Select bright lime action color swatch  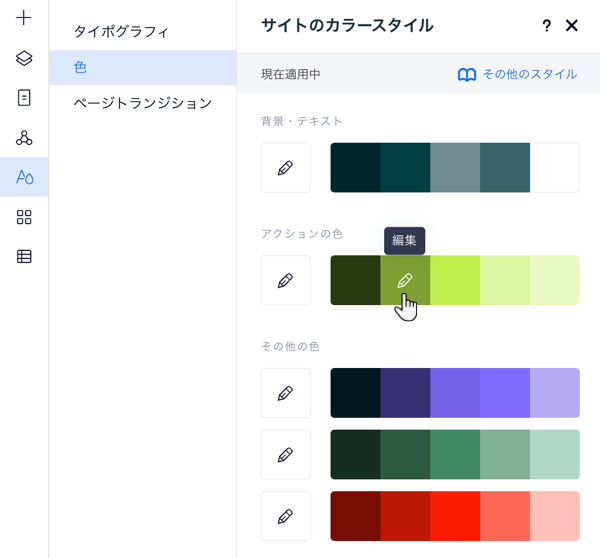pos(455,280)
